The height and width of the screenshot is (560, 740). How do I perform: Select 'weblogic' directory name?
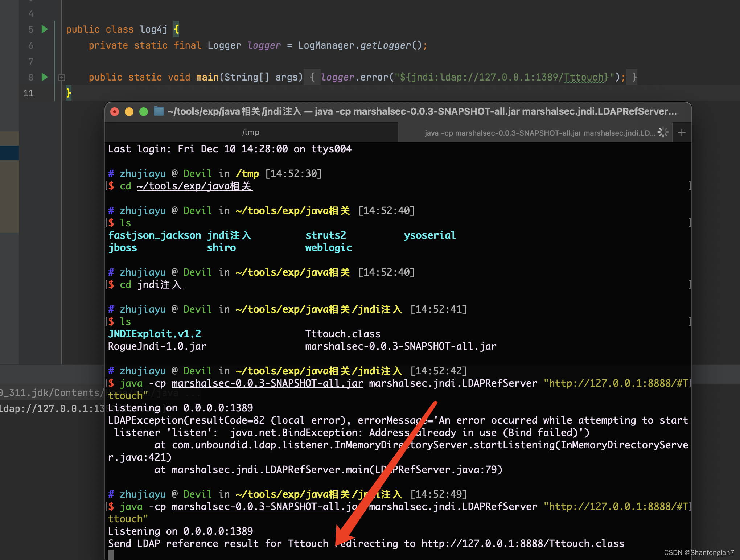328,247
